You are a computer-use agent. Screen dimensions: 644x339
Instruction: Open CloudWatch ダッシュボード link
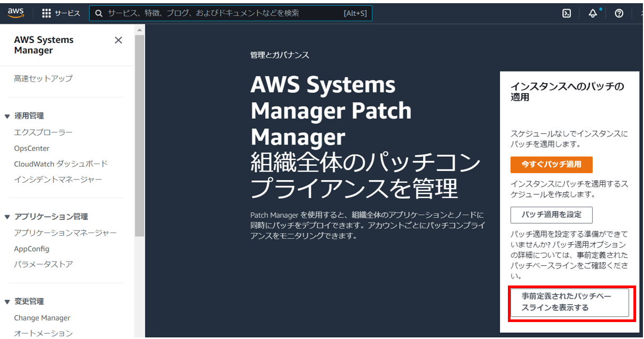(61, 164)
